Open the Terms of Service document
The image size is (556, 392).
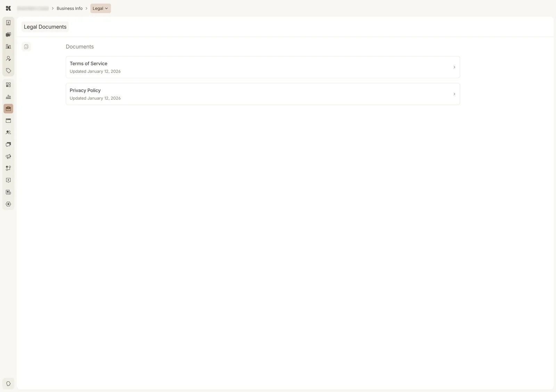[263, 67]
